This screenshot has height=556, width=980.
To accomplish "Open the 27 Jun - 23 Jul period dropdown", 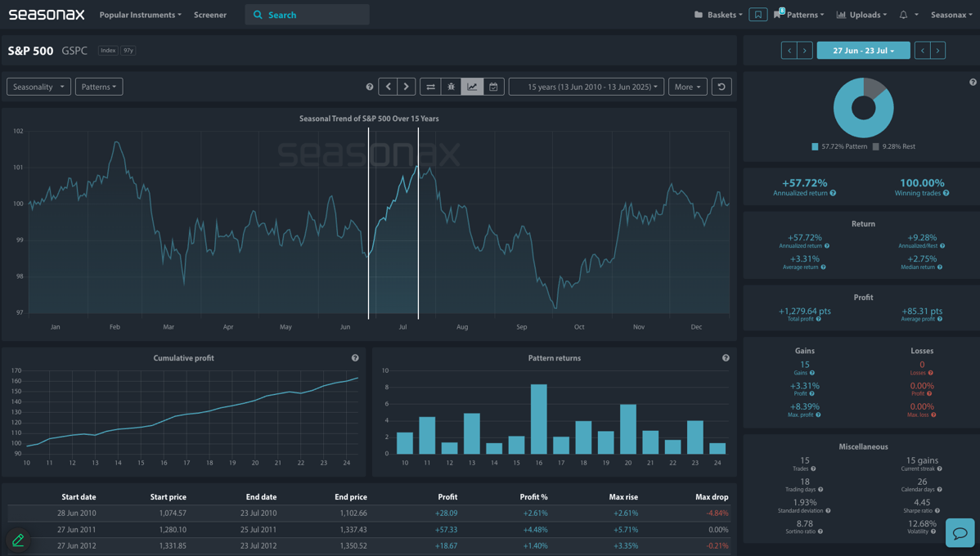I will [863, 51].
